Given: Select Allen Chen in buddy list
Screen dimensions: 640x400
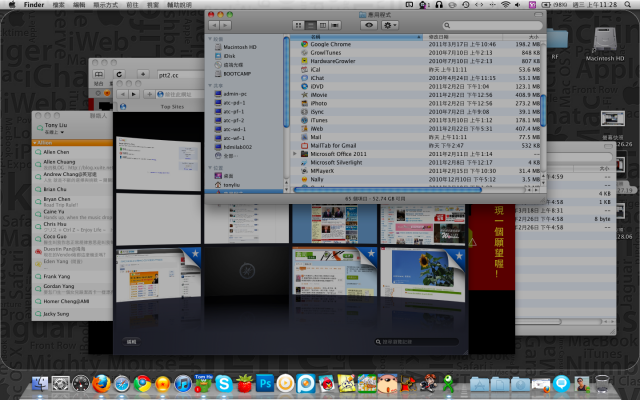Looking at the screenshot, I should click(x=72, y=152).
